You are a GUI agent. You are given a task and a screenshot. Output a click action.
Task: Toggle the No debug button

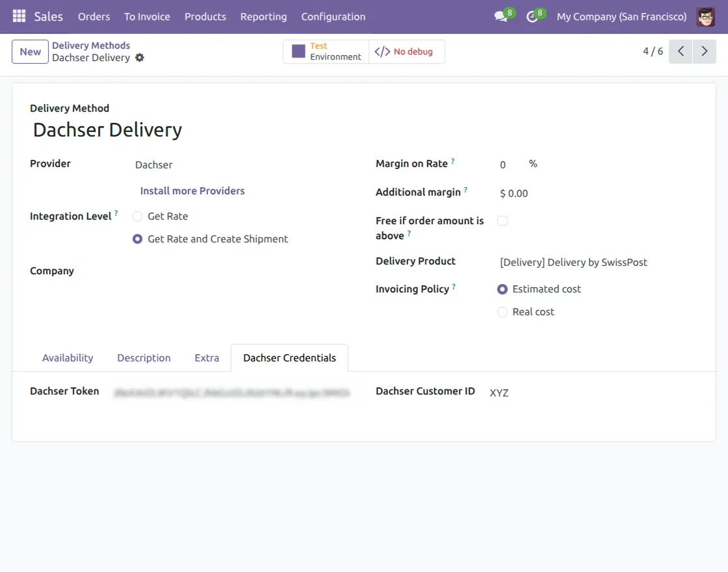point(407,51)
